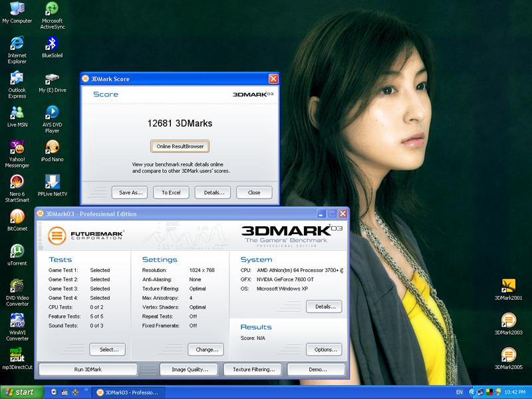Click 3DMark03 window title bar icon
This screenshot has height=399, width=532.
point(41,213)
